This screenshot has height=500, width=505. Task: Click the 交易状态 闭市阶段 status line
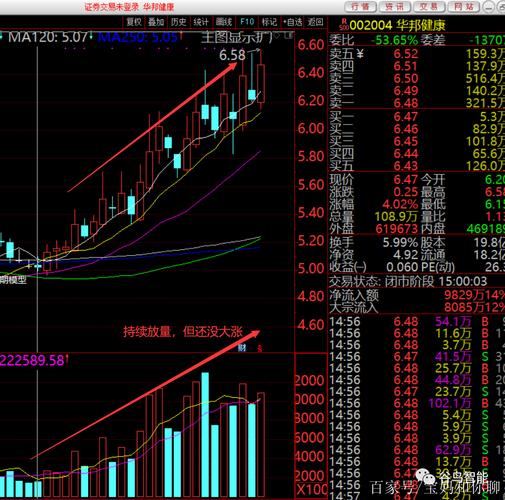[408, 282]
